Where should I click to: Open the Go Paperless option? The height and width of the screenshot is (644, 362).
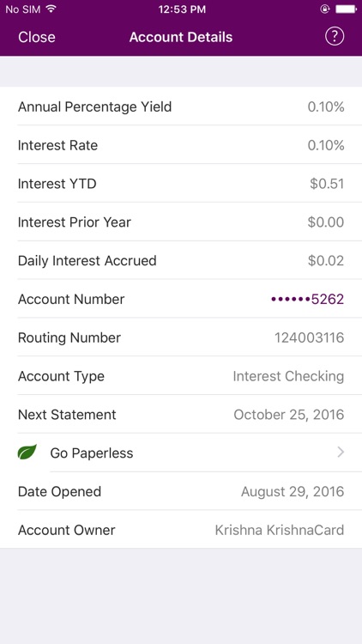(x=181, y=453)
